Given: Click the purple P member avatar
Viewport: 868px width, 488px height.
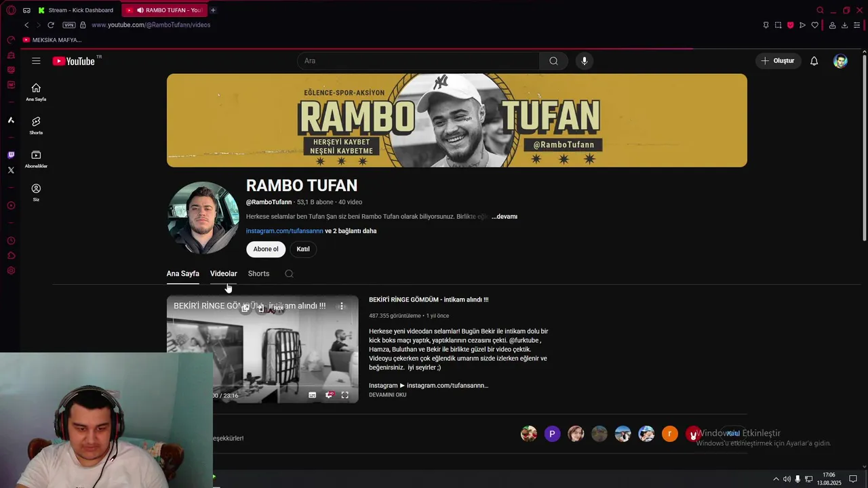Looking at the screenshot, I should click(552, 434).
